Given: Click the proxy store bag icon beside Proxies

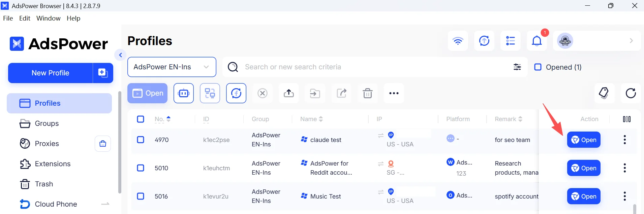Looking at the screenshot, I should pyautogui.click(x=103, y=144).
